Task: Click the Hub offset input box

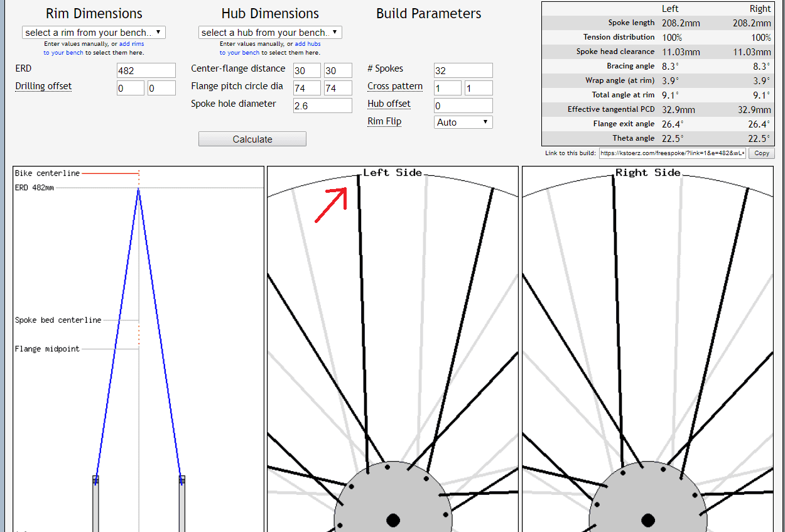Action: [463, 106]
